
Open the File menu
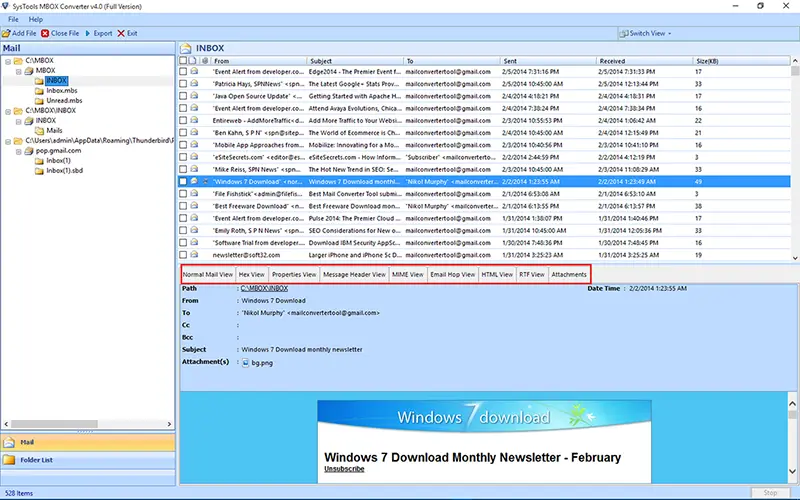click(13, 19)
